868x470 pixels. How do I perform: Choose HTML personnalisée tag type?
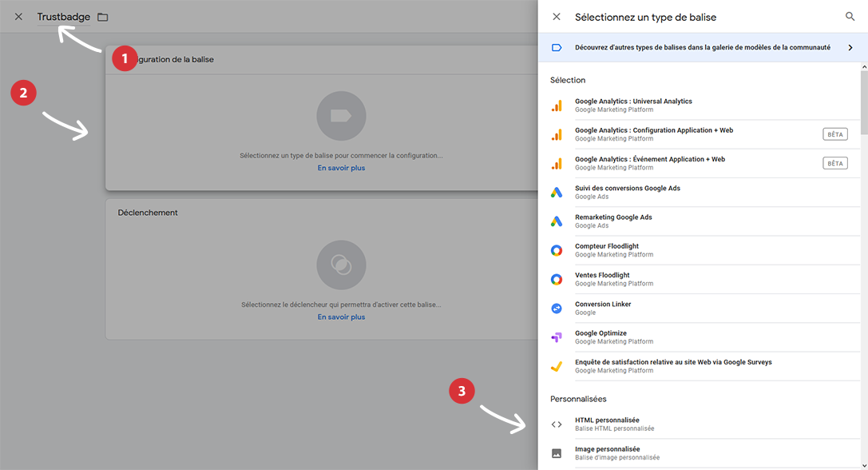700,424
